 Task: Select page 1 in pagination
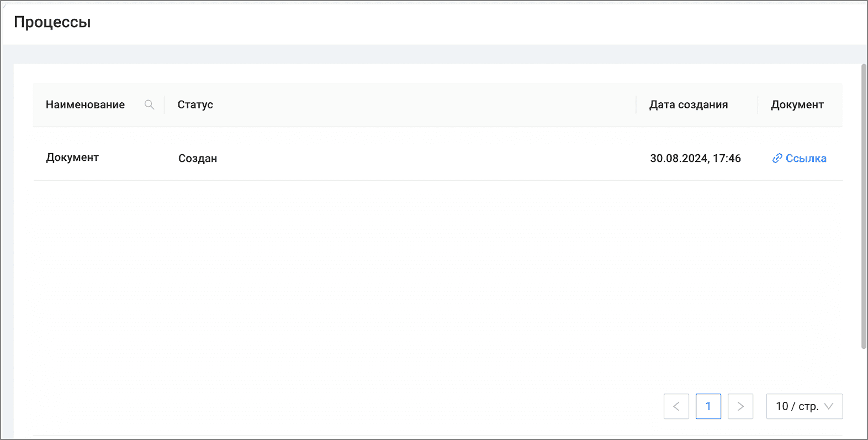[708, 406]
